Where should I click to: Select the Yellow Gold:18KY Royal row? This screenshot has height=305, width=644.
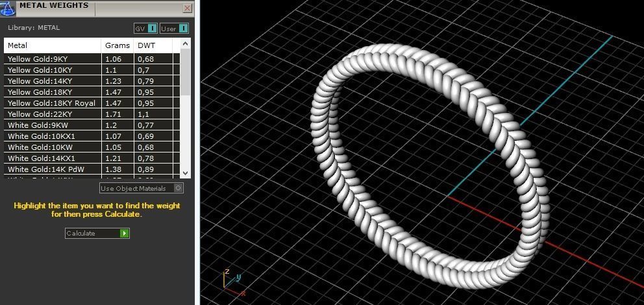pyautogui.click(x=92, y=103)
